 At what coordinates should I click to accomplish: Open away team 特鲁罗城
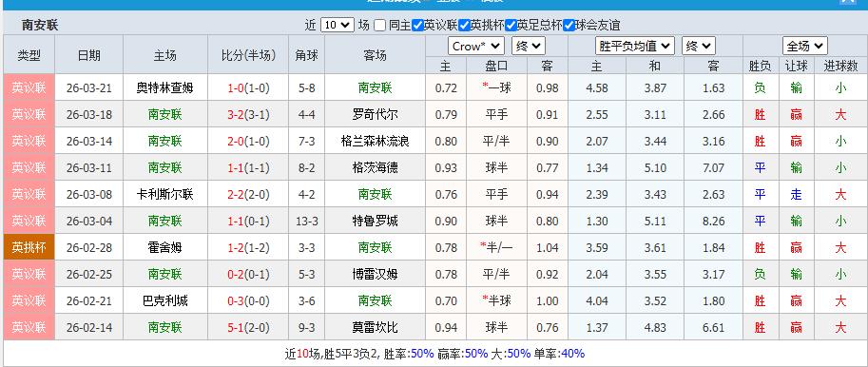point(375,221)
